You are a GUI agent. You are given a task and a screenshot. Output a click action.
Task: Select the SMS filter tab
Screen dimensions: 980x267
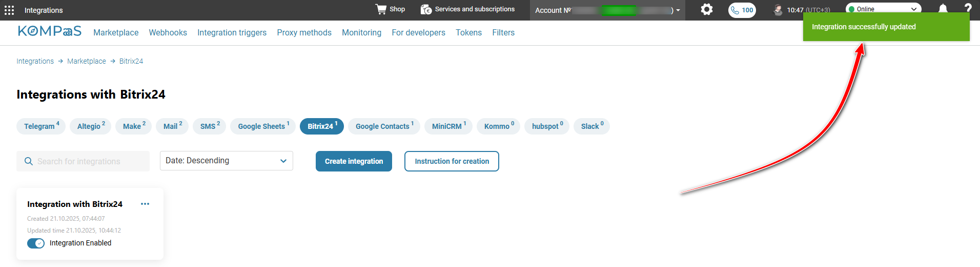[x=210, y=126]
